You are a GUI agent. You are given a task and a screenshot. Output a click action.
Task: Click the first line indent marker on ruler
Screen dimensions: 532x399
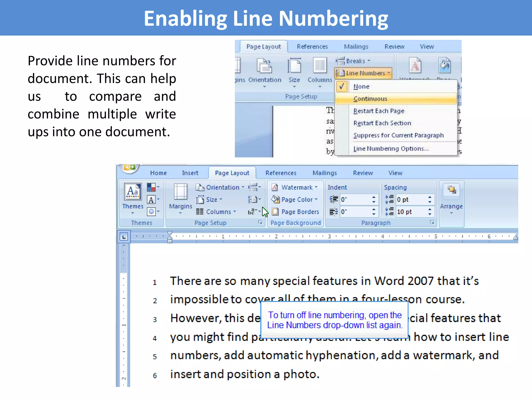click(170, 233)
